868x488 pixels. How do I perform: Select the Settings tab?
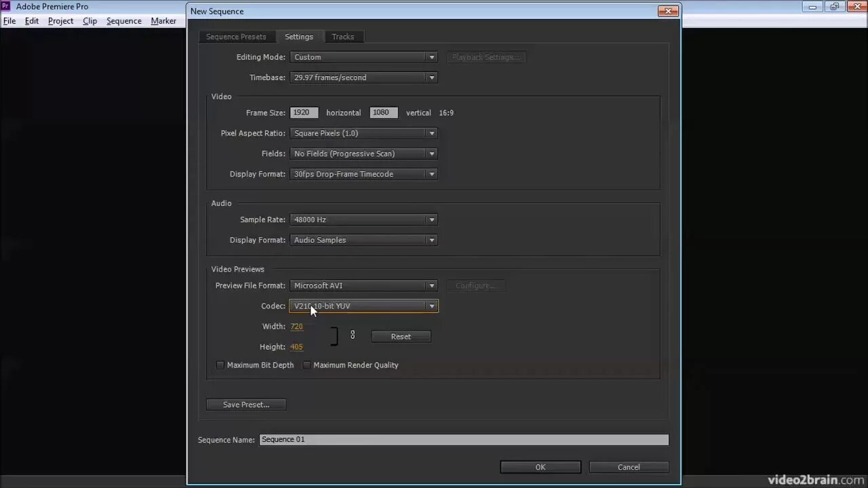click(x=299, y=37)
